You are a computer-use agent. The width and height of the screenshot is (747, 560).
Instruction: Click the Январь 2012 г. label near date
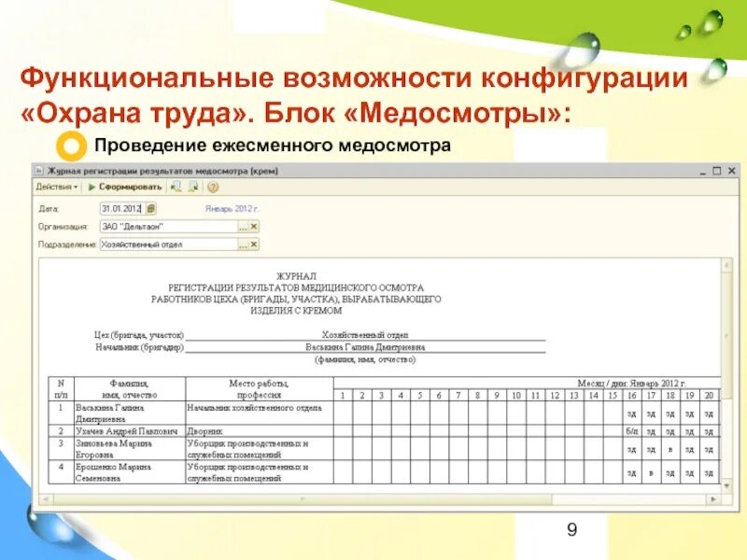click(x=232, y=209)
